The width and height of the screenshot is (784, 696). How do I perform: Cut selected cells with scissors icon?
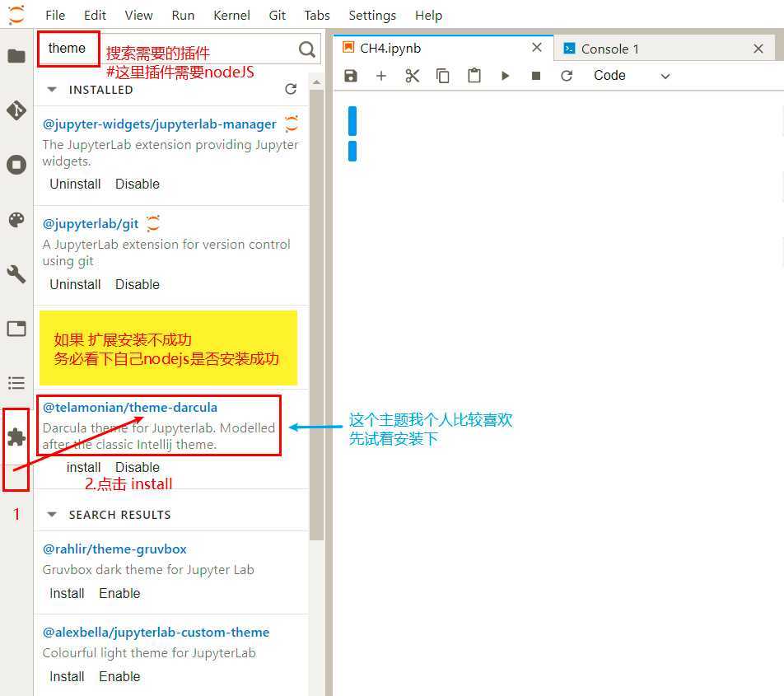pos(413,76)
